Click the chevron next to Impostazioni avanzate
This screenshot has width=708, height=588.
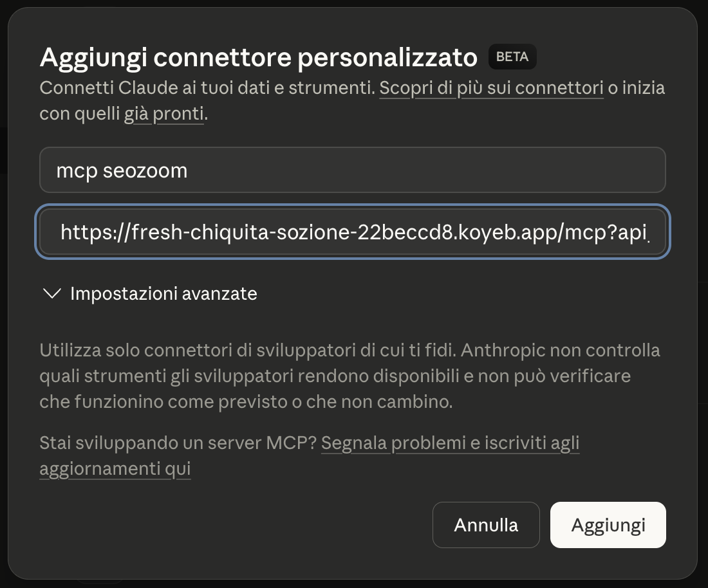click(51, 294)
